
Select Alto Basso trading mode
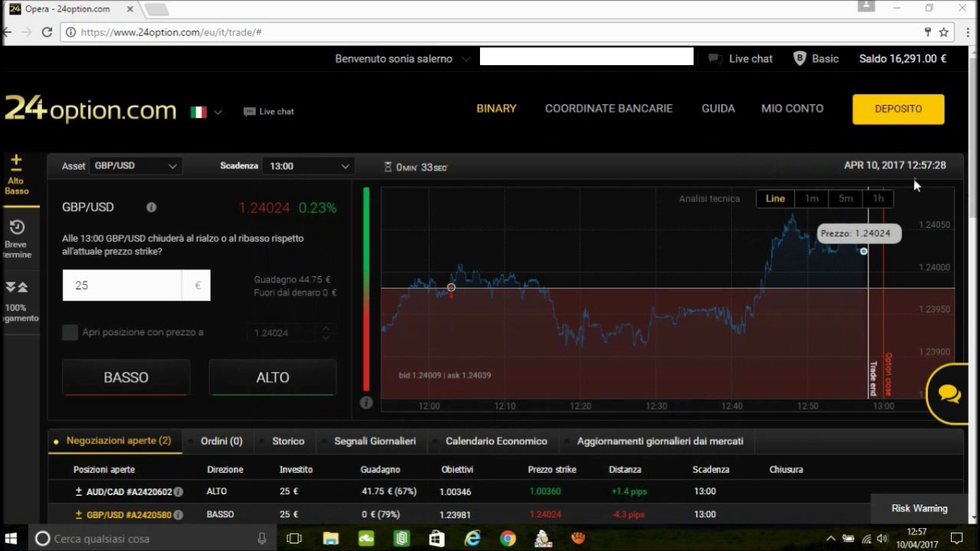(16, 175)
